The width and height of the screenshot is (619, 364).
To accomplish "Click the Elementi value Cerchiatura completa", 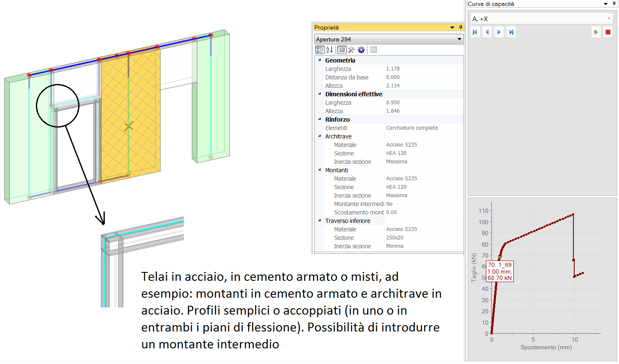I will (x=412, y=128).
